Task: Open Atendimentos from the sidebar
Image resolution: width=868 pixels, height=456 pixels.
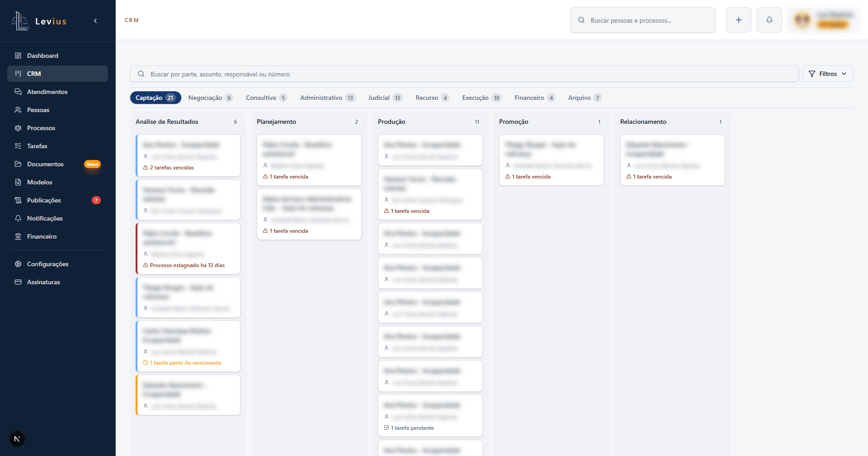Action: point(57,92)
